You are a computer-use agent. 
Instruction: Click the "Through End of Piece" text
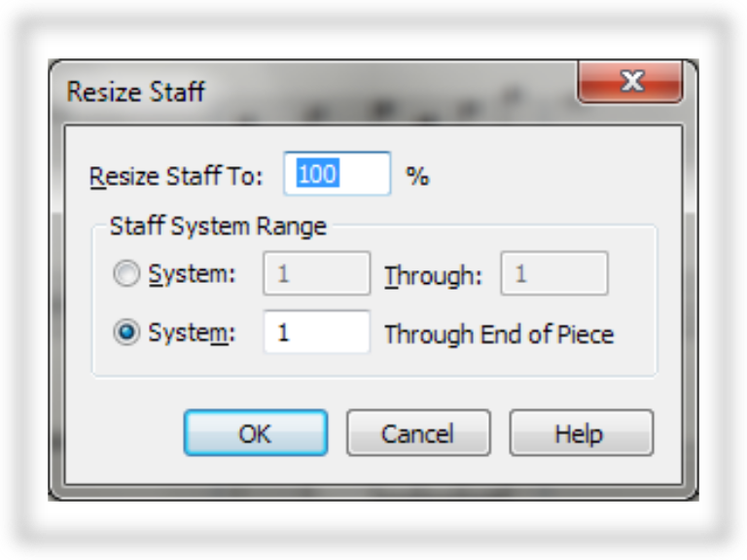pyautogui.click(x=499, y=334)
